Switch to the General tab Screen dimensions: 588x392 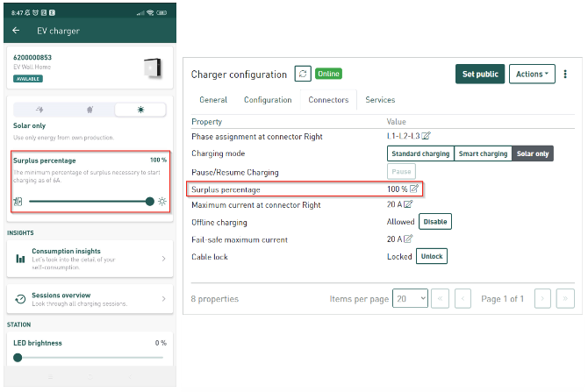tap(213, 100)
